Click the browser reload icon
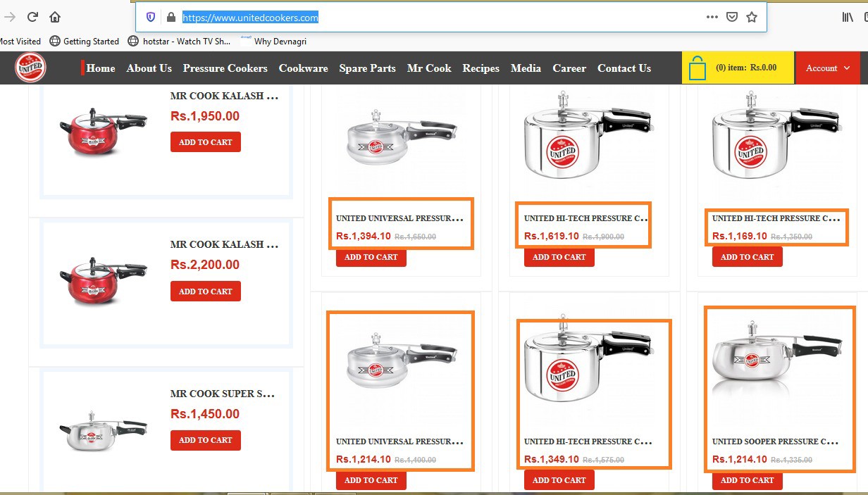The width and height of the screenshot is (868, 495). pyautogui.click(x=32, y=17)
